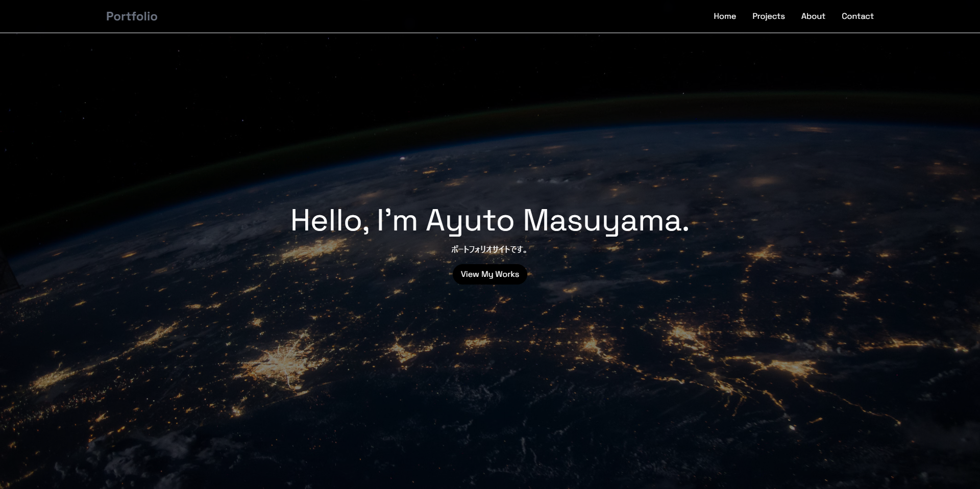Click empty header space between logo and Home
The width and height of the screenshot is (980, 489).
coord(434,16)
